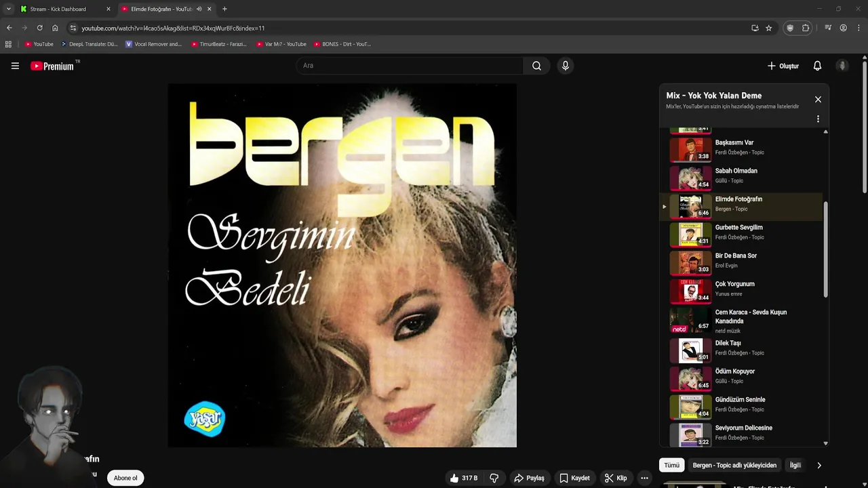Close the Stream - Kick Dashboard tab
868x488 pixels.
108,9
